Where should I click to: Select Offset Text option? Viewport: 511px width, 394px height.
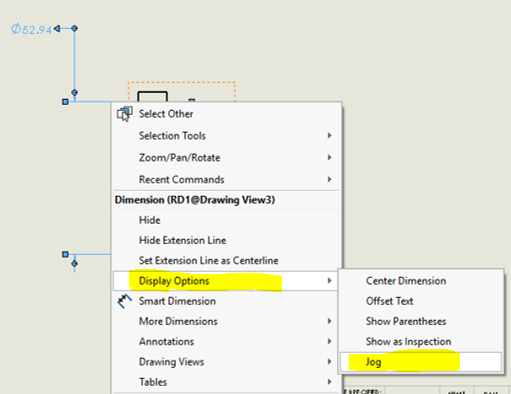point(421,301)
